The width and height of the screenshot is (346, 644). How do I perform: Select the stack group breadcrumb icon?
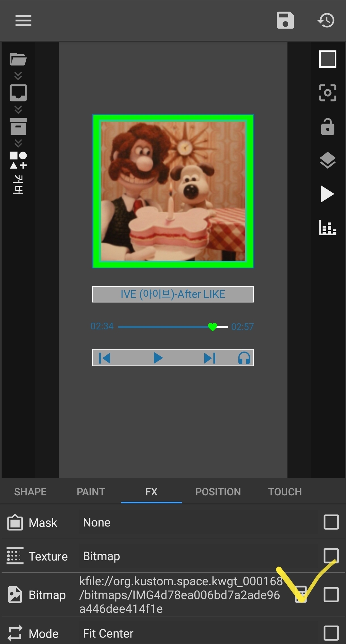pos(18,126)
